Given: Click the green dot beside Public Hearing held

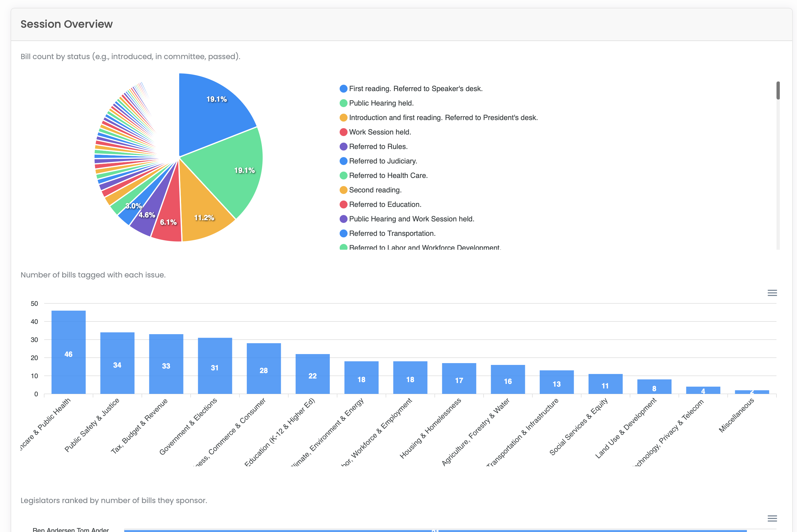Looking at the screenshot, I should coord(343,103).
